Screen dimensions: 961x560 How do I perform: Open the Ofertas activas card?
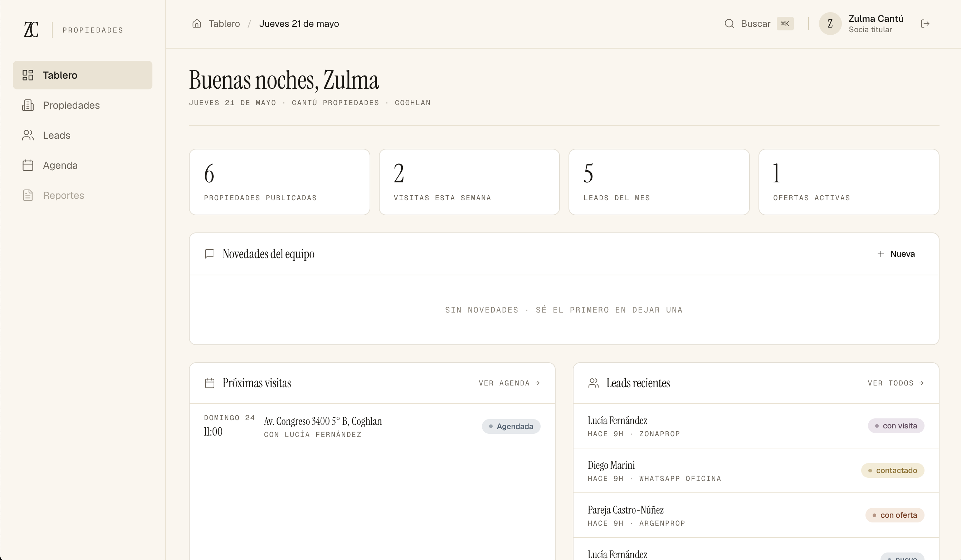(x=849, y=182)
